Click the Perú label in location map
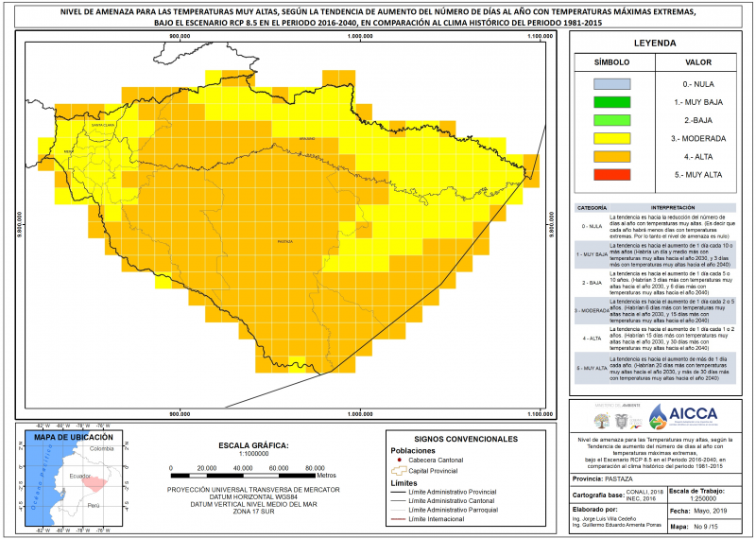This screenshot has width=756, height=539. coord(94,506)
